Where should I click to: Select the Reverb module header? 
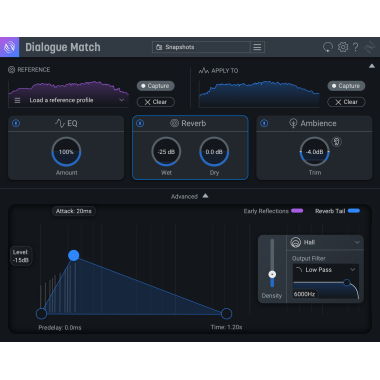point(190,123)
